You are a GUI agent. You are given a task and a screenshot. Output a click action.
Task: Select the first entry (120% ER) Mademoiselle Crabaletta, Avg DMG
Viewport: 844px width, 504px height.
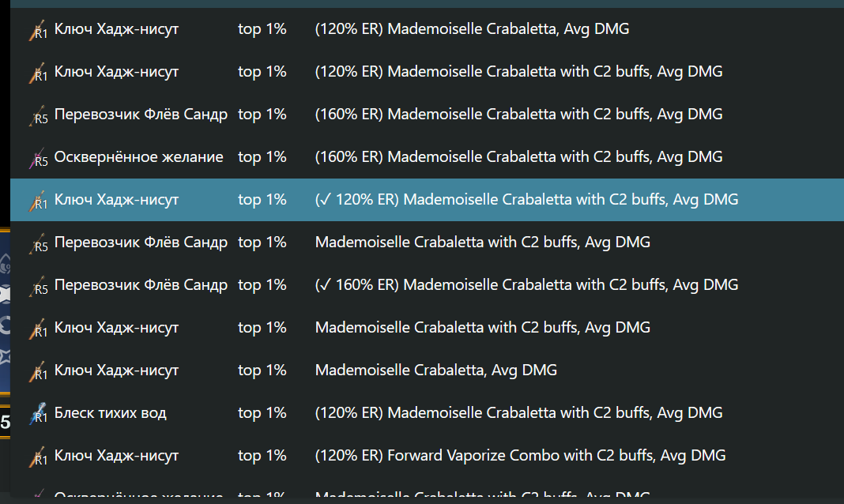pos(472,30)
